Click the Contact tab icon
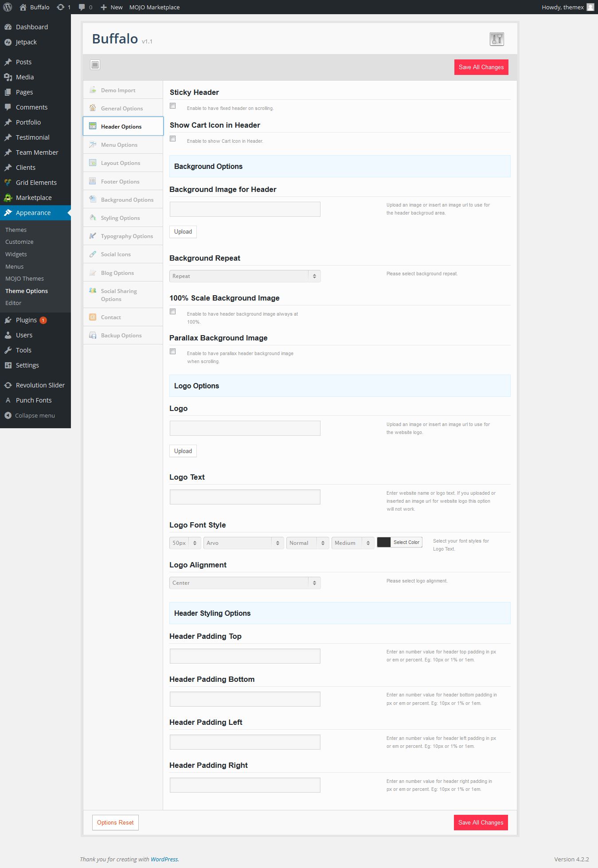The image size is (598, 868). click(x=93, y=317)
